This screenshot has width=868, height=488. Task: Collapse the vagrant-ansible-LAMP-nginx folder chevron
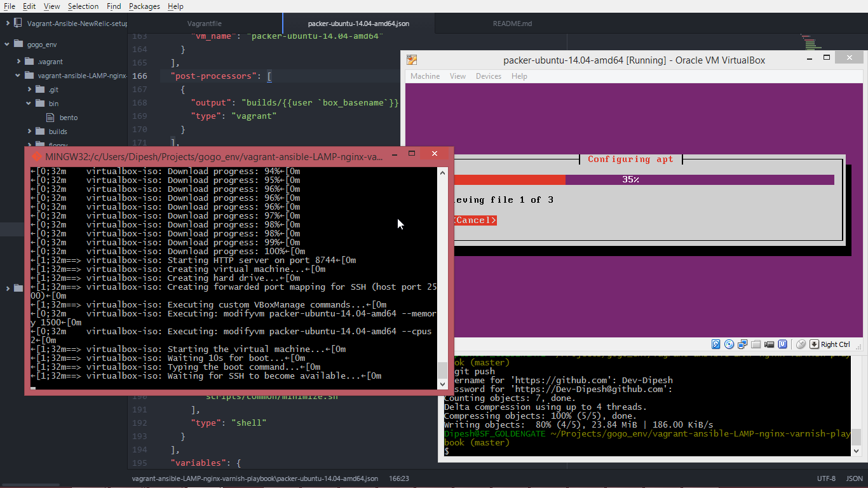[18, 76]
